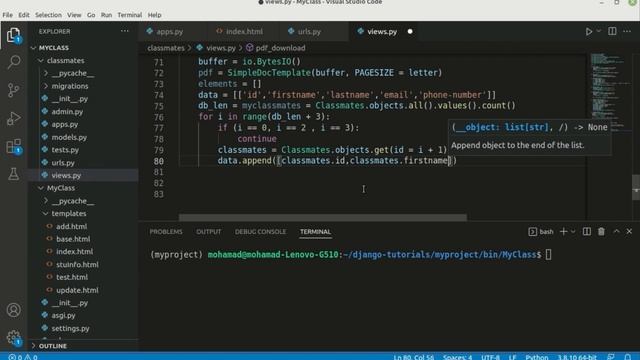Open Explorer views and more actions ellipsis
This screenshot has height=360, width=640.
click(x=124, y=31)
